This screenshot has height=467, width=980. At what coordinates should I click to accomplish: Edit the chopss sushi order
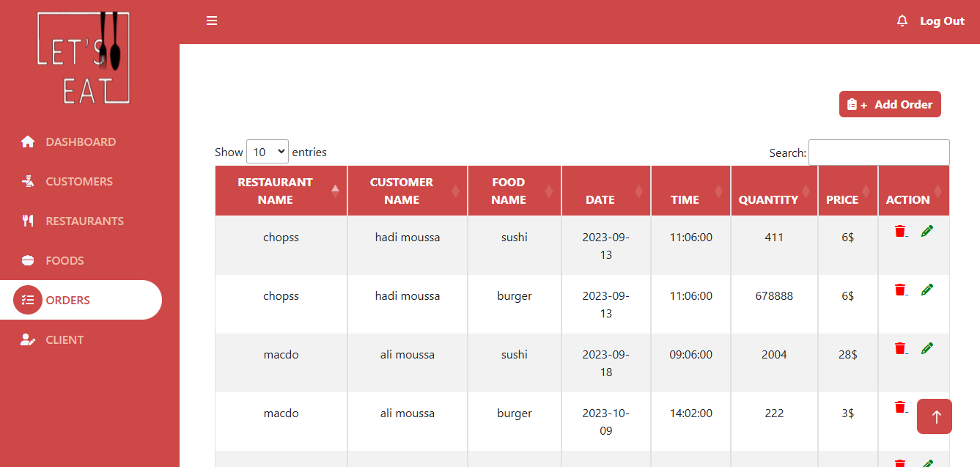(x=927, y=232)
